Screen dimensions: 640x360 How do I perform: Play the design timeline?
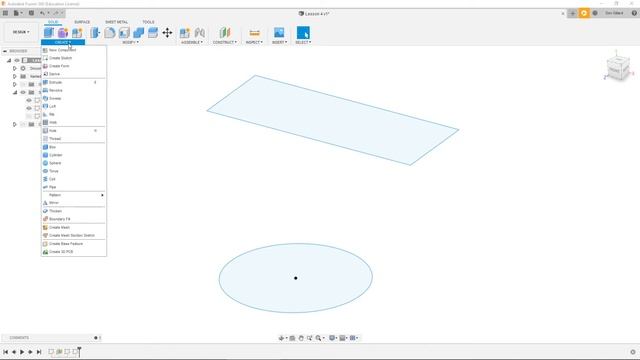click(22, 352)
